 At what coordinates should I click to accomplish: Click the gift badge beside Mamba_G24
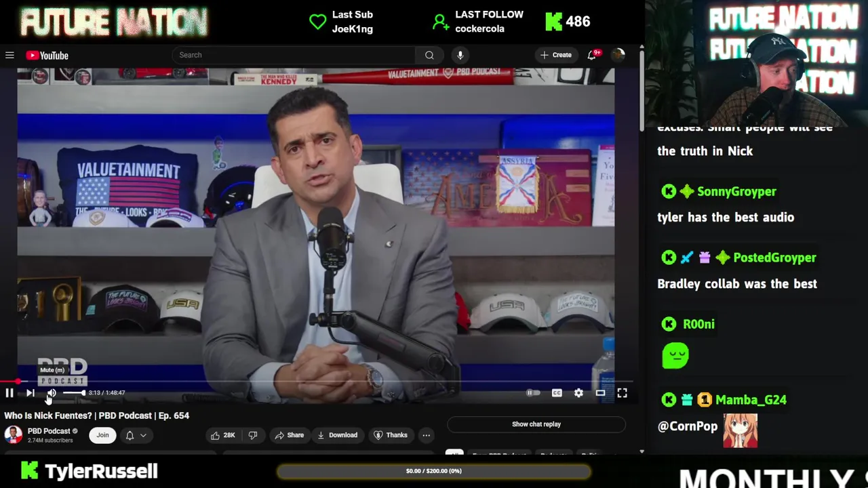click(x=687, y=400)
